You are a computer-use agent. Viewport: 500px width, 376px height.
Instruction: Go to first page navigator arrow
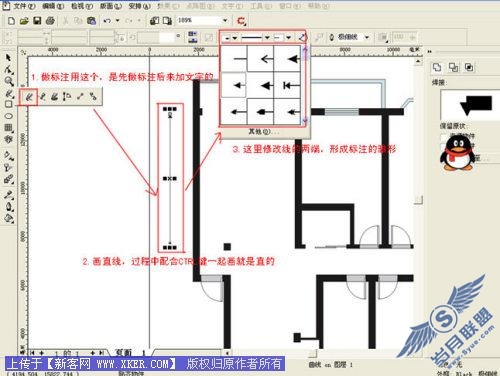[x=32, y=352]
